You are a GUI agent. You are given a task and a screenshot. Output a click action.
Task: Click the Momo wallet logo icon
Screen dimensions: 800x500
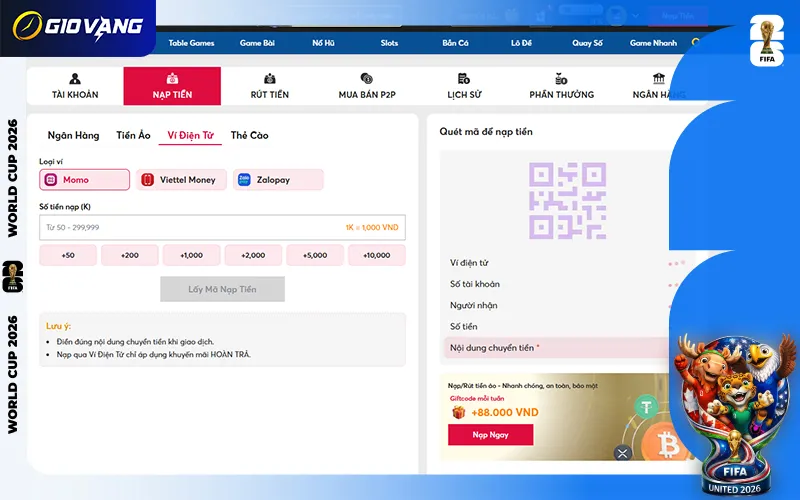point(51,180)
